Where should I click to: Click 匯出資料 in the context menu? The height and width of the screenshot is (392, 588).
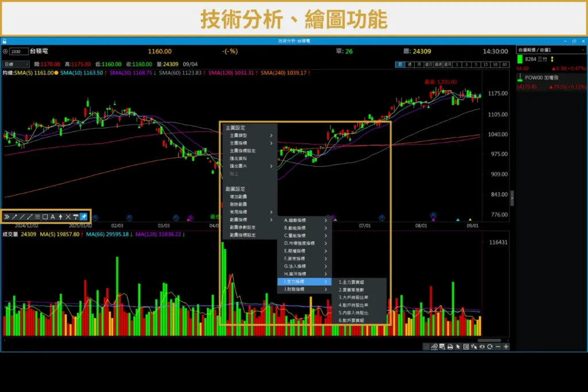[238, 158]
